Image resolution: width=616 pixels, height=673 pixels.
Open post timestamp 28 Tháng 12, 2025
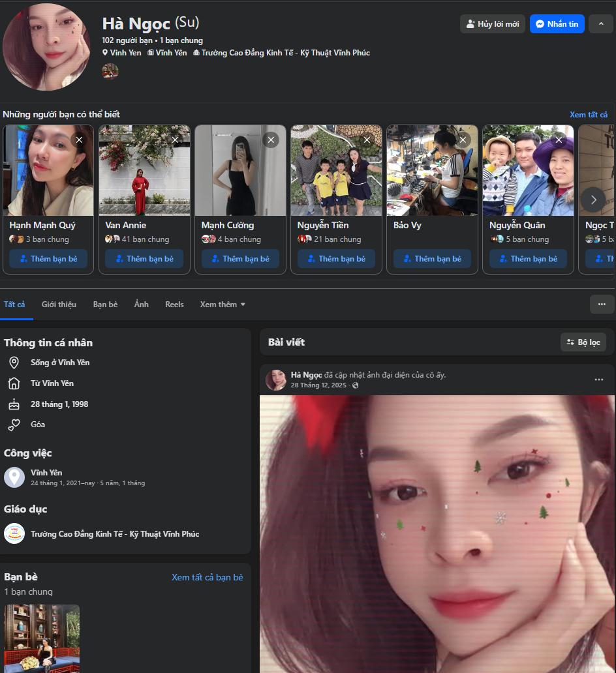coord(318,385)
